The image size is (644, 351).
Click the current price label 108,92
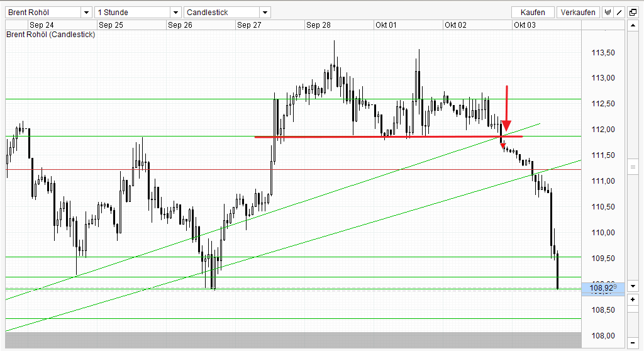point(603,287)
